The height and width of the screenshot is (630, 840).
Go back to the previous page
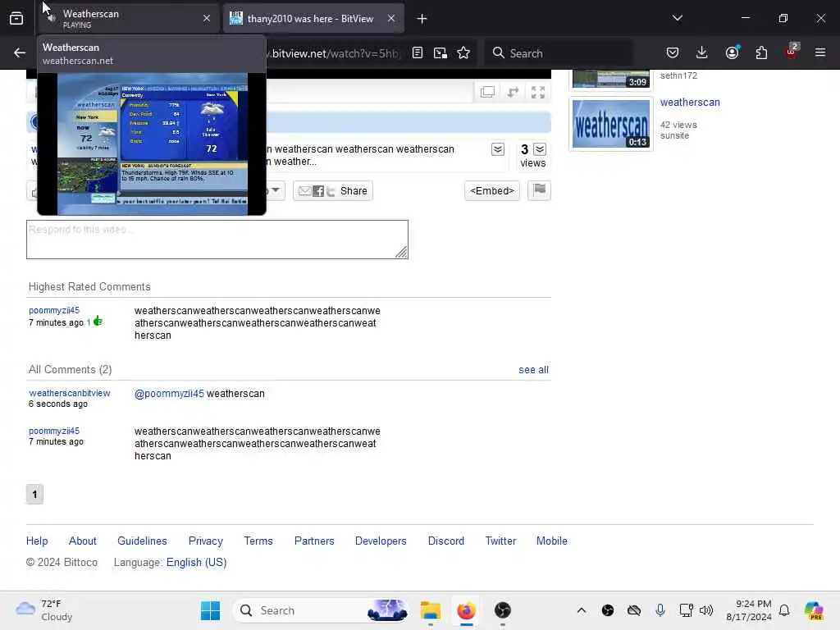pos(20,52)
